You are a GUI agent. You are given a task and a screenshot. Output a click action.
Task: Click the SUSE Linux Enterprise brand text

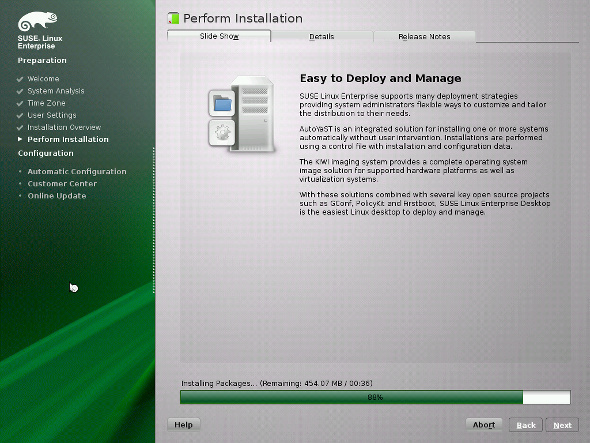[40, 42]
